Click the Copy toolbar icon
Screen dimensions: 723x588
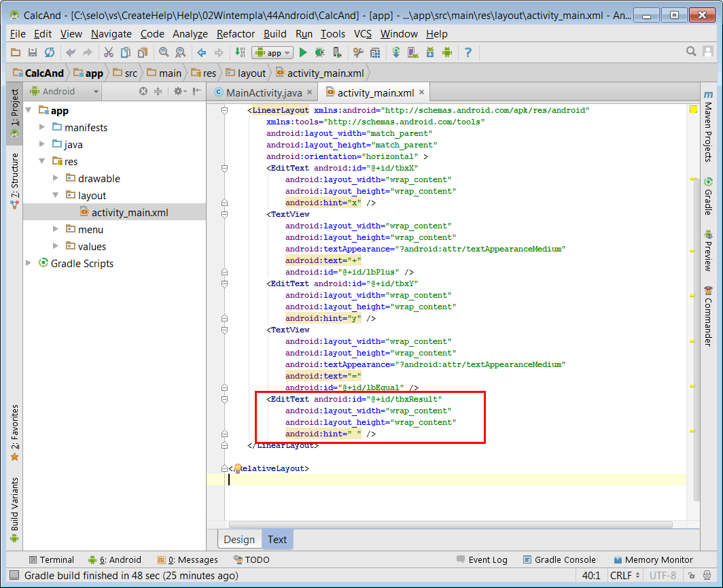(x=126, y=52)
